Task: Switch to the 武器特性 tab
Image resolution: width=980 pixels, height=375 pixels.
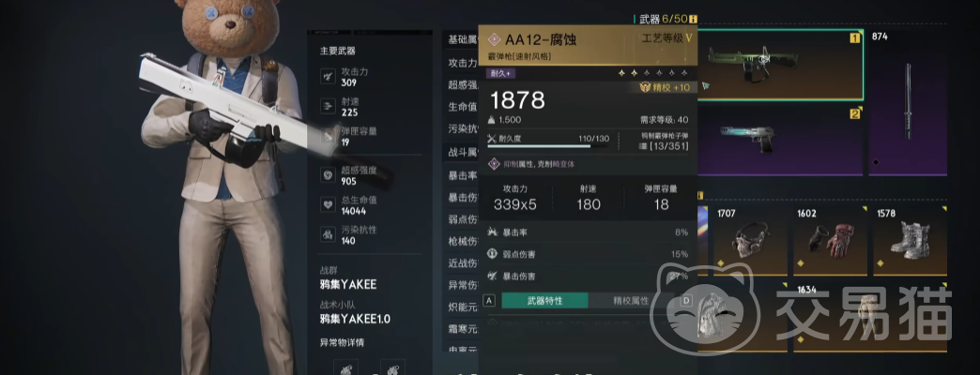Action: tap(545, 301)
